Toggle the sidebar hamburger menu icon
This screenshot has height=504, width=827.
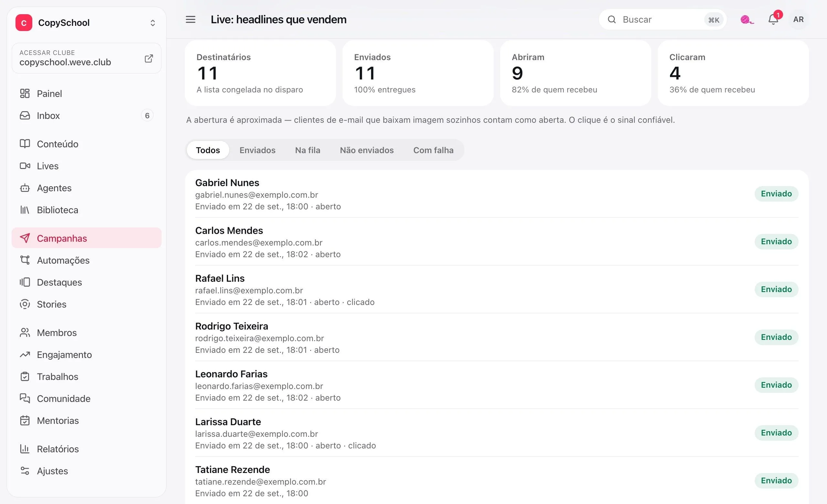point(190,19)
